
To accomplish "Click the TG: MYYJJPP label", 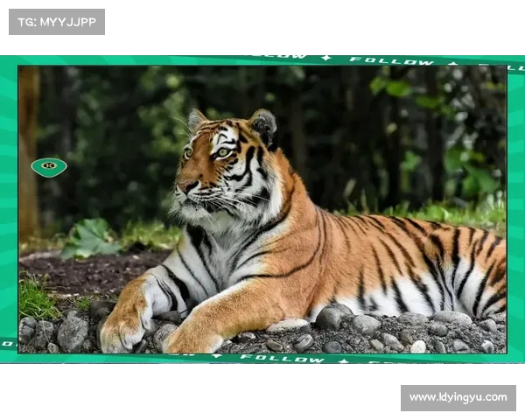I will 57,22.
